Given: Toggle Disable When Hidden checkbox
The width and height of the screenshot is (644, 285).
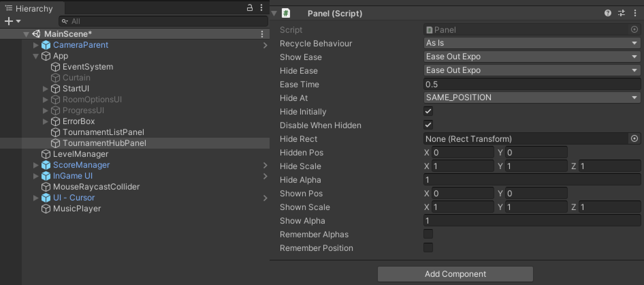Looking at the screenshot, I should (428, 125).
